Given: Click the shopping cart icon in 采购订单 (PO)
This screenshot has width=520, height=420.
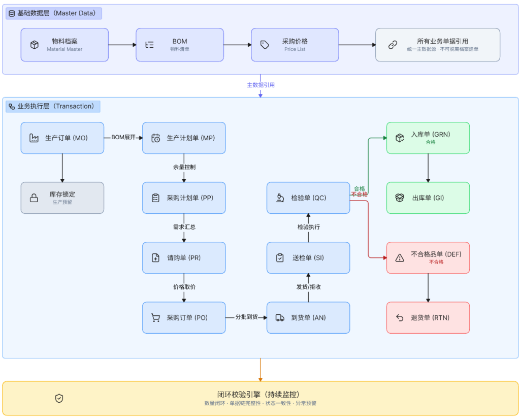Looking at the screenshot, I should tap(155, 318).
